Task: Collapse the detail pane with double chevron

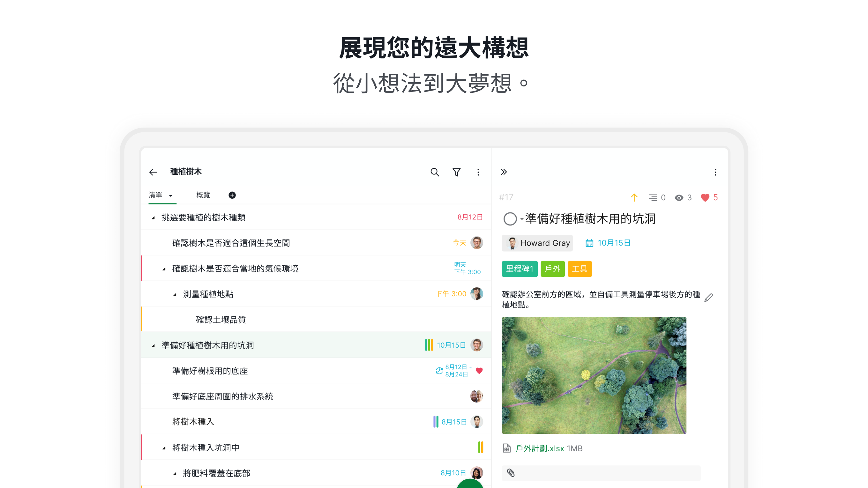Action: click(504, 172)
